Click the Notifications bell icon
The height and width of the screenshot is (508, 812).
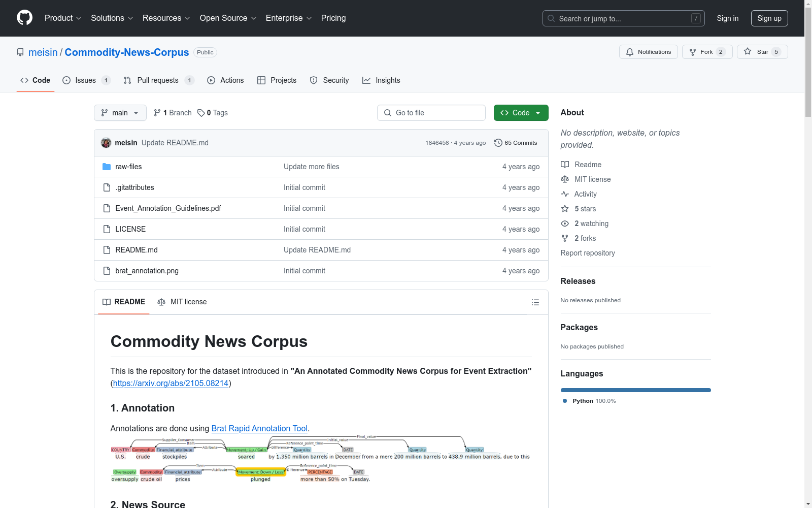tap(630, 52)
